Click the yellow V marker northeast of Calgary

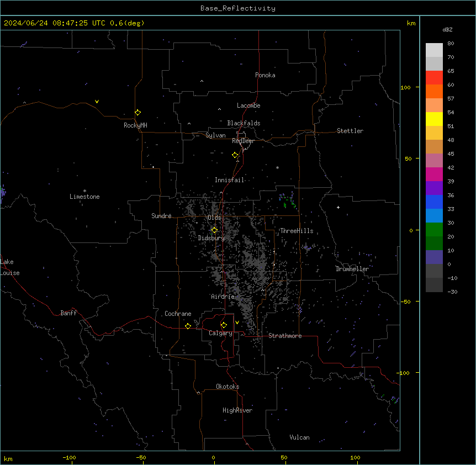pyautogui.click(x=237, y=323)
